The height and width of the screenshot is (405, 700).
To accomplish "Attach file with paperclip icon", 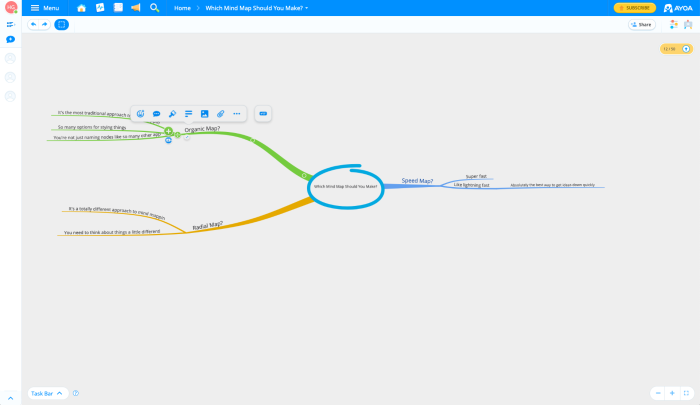I will coord(221,114).
